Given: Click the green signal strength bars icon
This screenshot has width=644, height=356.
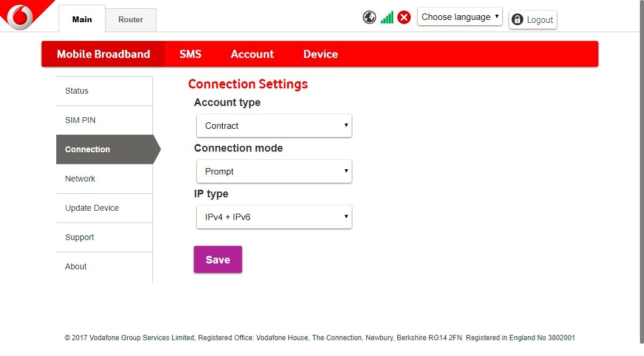Looking at the screenshot, I should pos(387,18).
